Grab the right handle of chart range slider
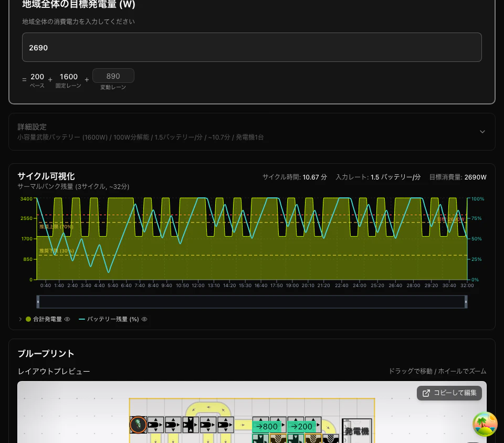The image size is (504, 443). coord(466,302)
